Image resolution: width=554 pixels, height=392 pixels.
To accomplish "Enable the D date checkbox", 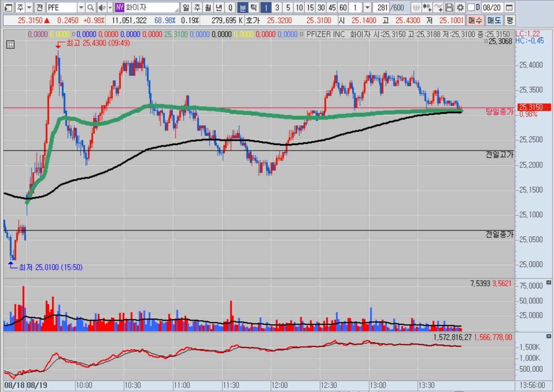I will [x=471, y=7].
